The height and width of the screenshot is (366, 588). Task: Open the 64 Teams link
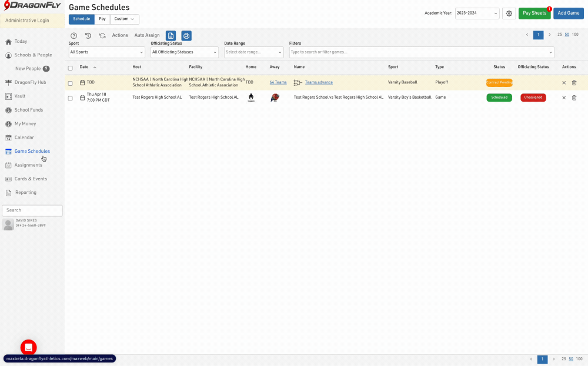point(278,82)
